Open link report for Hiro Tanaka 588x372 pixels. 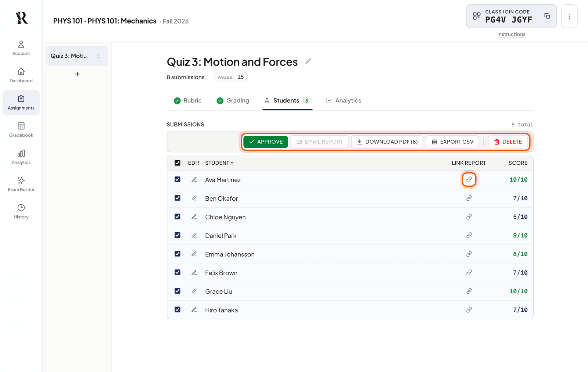click(x=469, y=310)
